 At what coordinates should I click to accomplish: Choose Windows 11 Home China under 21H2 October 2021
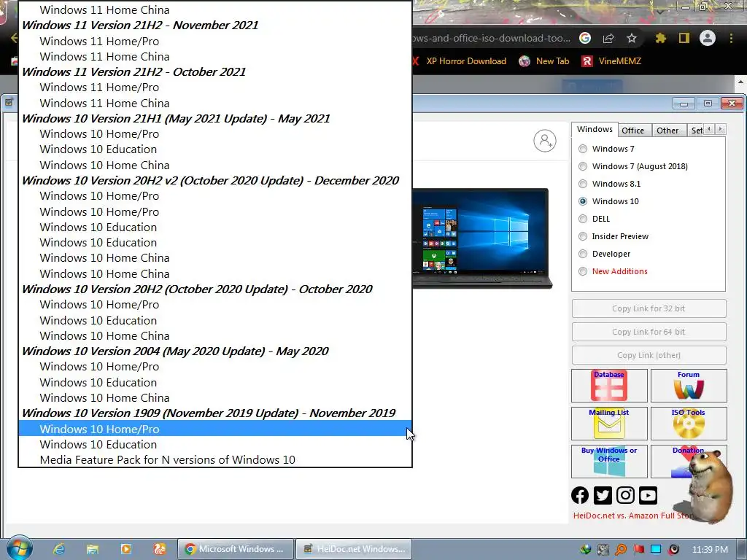pos(215,103)
